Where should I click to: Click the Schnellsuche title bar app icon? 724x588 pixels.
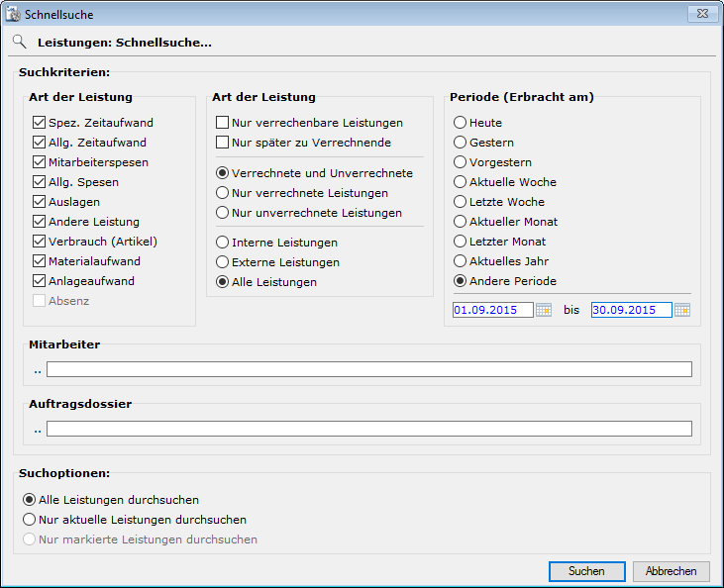[x=14, y=15]
